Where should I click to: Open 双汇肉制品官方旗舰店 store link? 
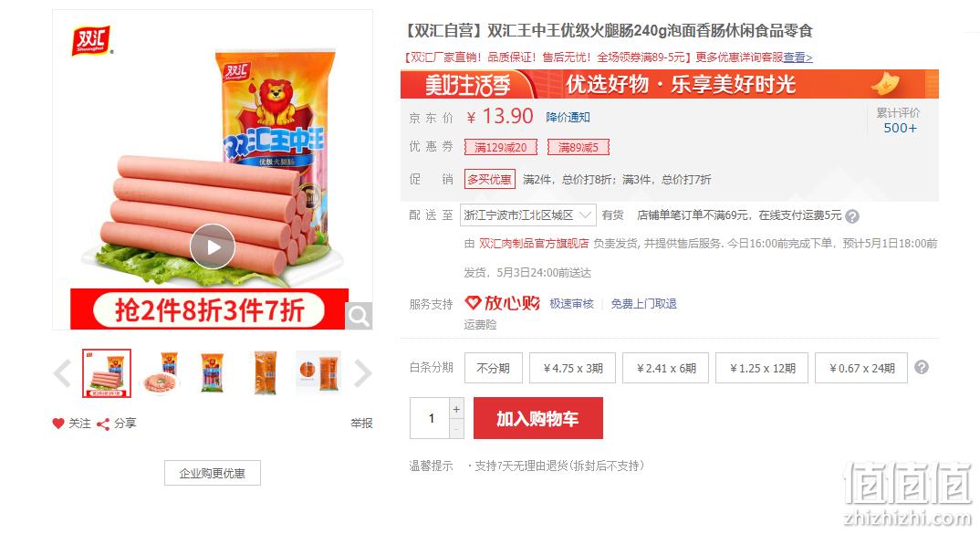coord(534,243)
